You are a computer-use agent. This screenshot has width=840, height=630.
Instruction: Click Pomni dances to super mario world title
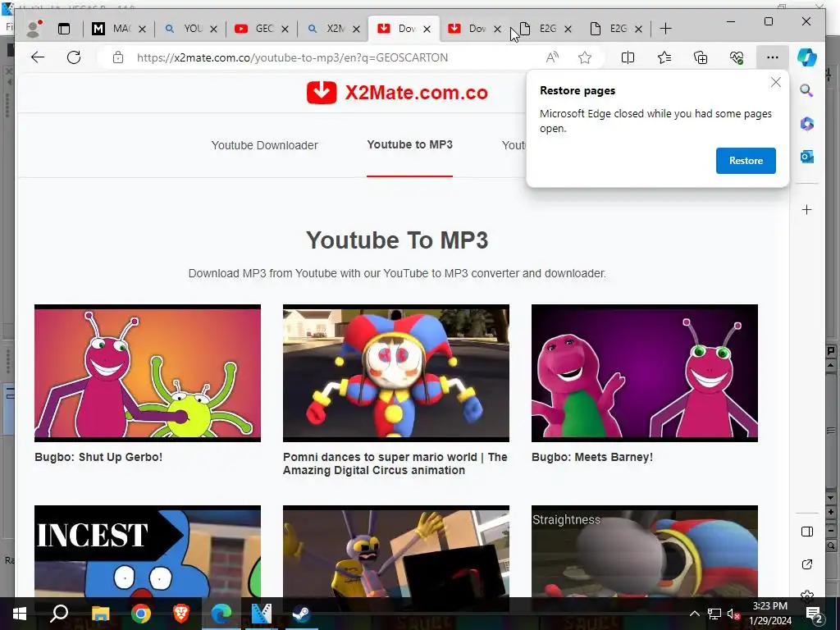pos(395,463)
